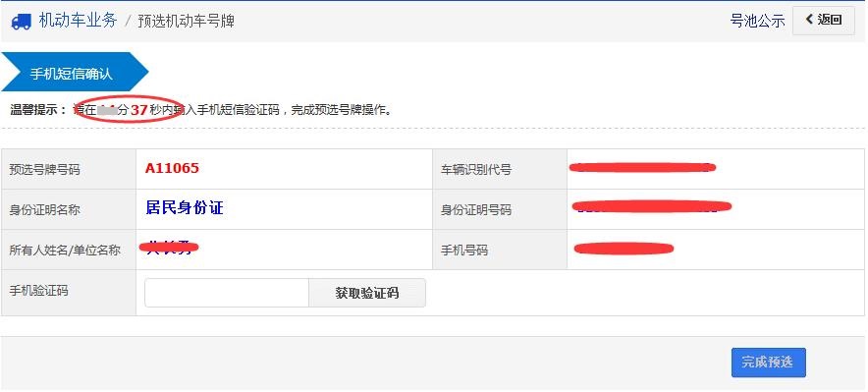The image size is (868, 392).
Task: Click the 获取验证码 button
Action: click(367, 293)
